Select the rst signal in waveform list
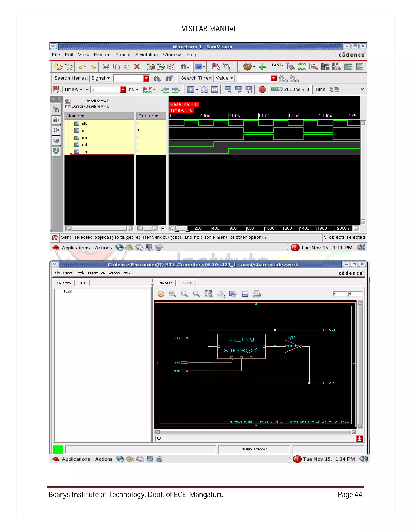The width and height of the screenshot is (411, 532). click(x=84, y=145)
